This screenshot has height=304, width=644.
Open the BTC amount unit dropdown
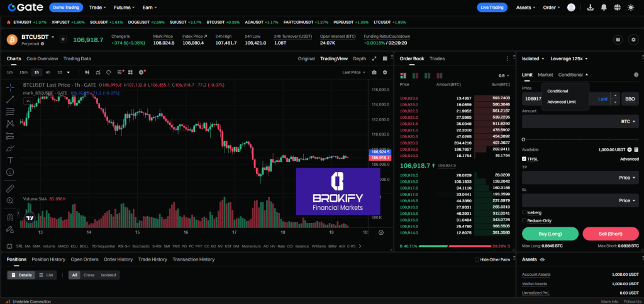(628, 122)
